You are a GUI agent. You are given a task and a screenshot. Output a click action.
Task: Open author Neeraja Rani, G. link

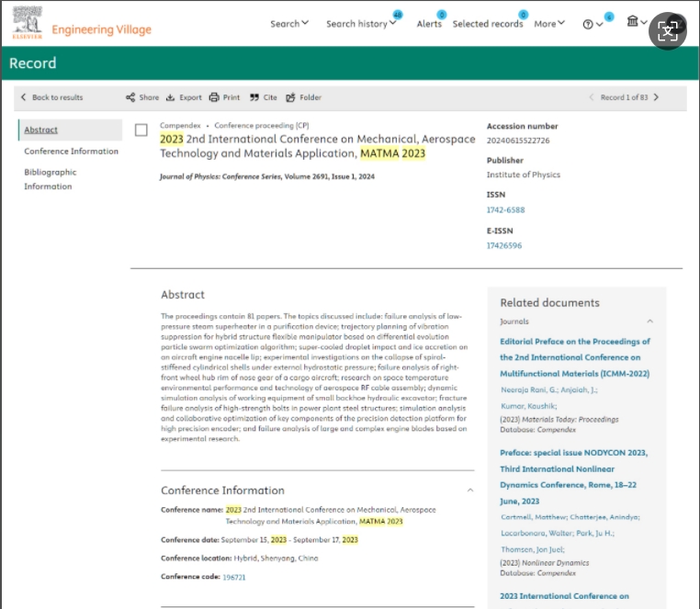529,389
